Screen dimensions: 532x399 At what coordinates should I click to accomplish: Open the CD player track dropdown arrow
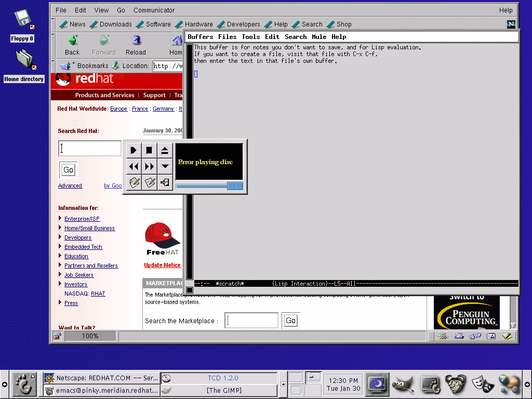pos(165,167)
